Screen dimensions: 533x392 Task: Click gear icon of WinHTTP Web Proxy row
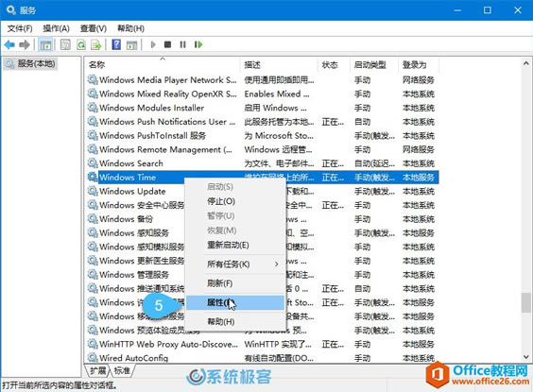pos(93,344)
